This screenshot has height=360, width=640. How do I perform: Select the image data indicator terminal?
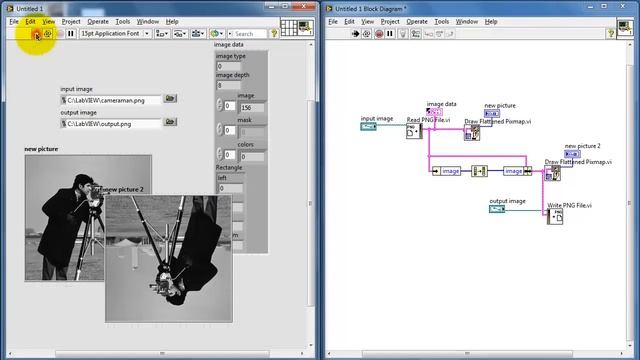tap(434, 111)
